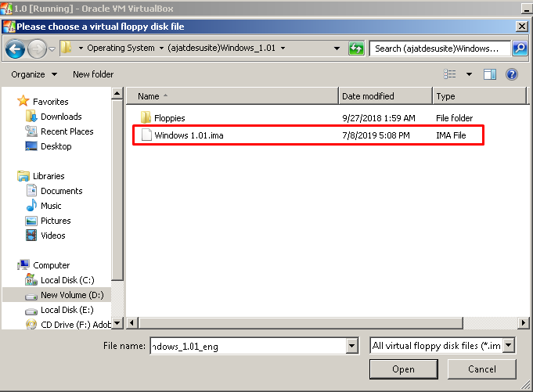Close the floppy disk file dialog
533x392 pixels.
[522, 26]
